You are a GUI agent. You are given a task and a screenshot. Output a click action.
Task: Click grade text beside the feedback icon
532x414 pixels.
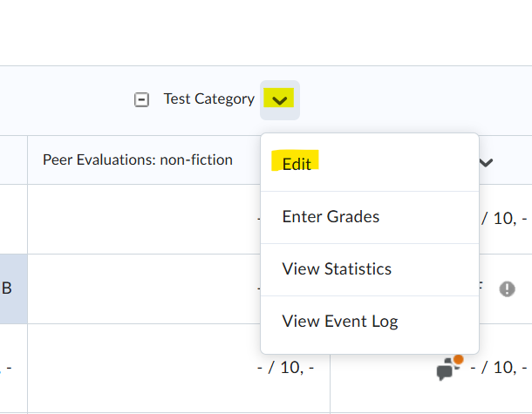click(x=500, y=368)
